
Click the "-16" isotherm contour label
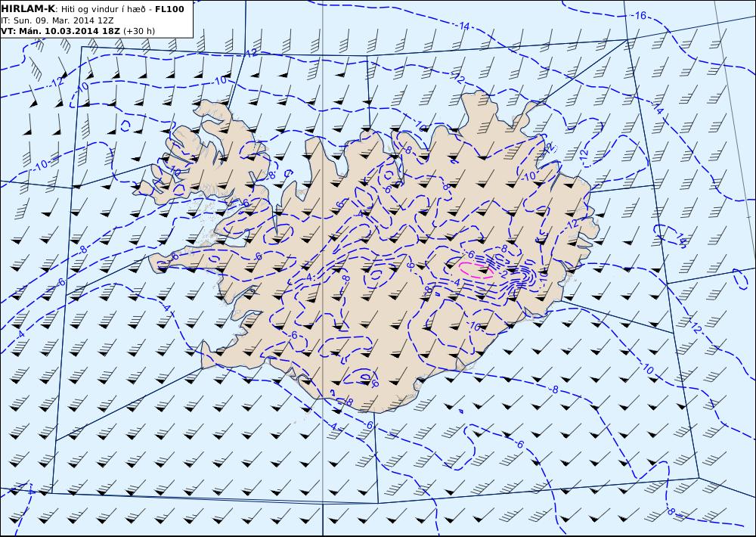(638, 15)
